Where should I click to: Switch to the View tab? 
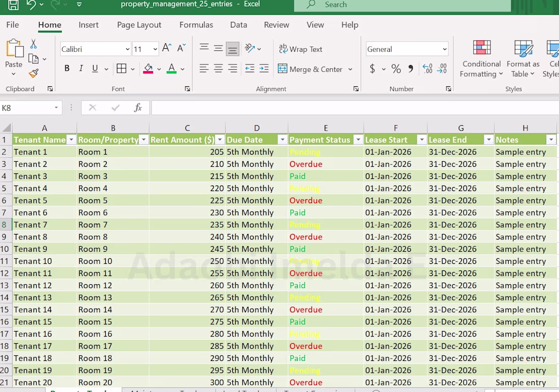point(315,24)
